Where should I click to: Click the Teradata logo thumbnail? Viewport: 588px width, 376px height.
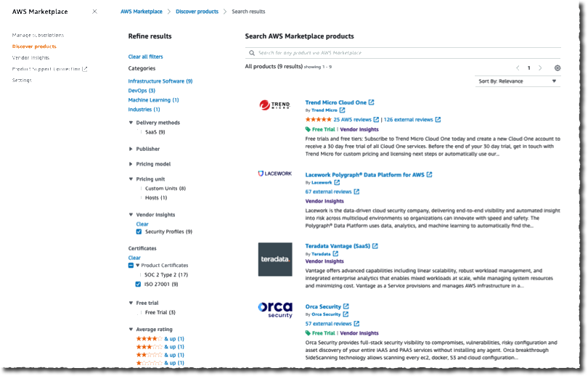(275, 259)
